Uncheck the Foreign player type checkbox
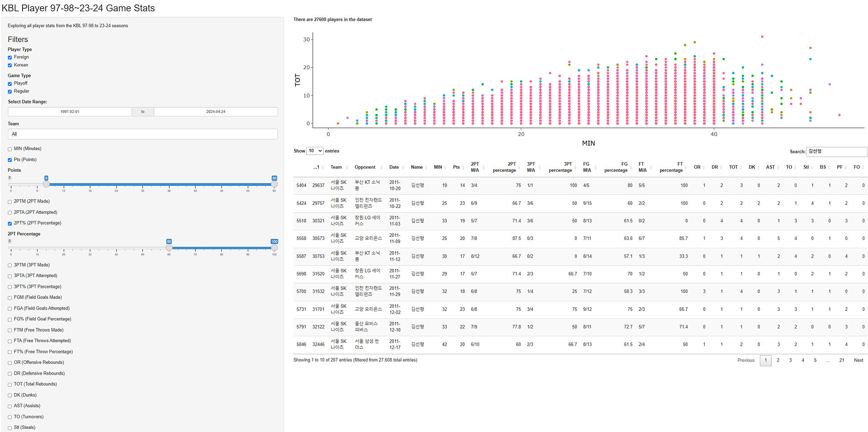Screen dimensions: 868x432 pyautogui.click(x=10, y=57)
